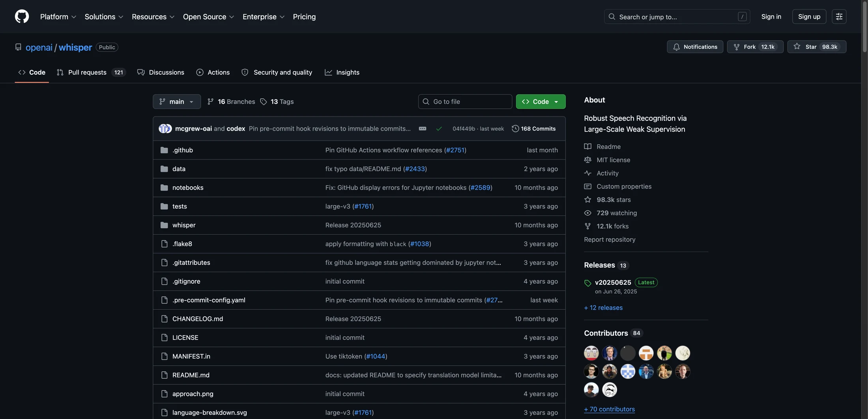Star the whisper repository

[x=817, y=47]
